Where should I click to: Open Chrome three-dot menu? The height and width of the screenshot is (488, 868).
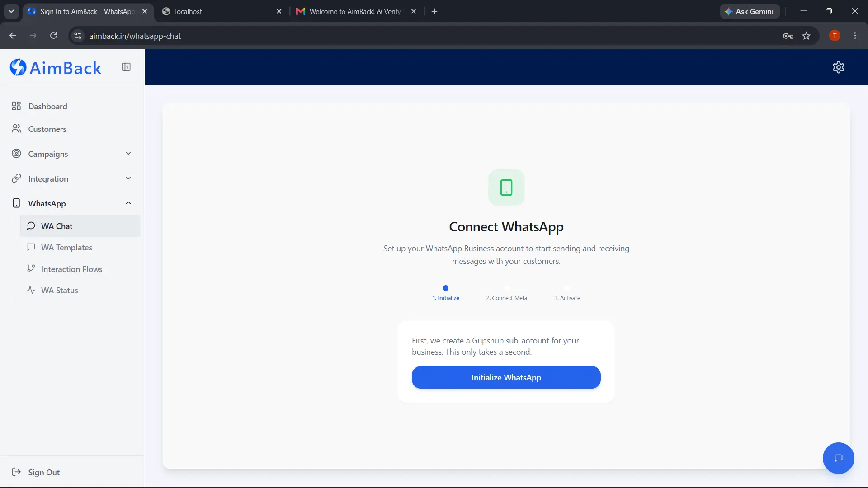pos(855,36)
